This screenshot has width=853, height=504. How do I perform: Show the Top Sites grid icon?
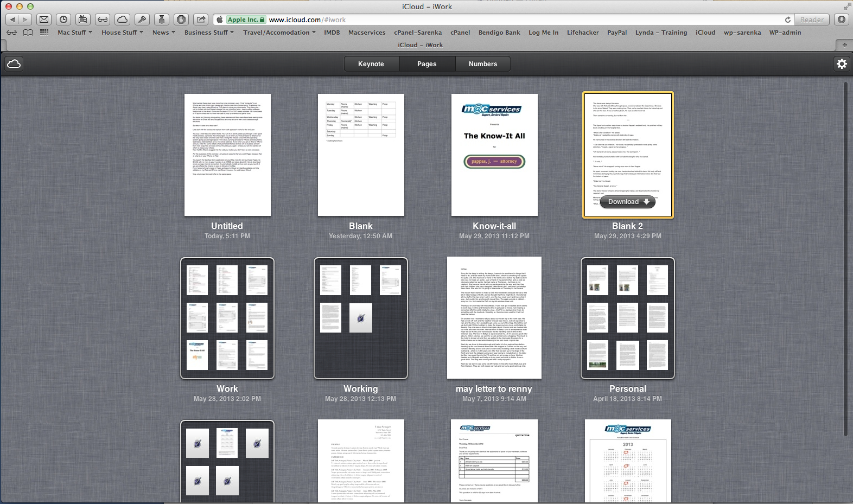pyautogui.click(x=44, y=33)
